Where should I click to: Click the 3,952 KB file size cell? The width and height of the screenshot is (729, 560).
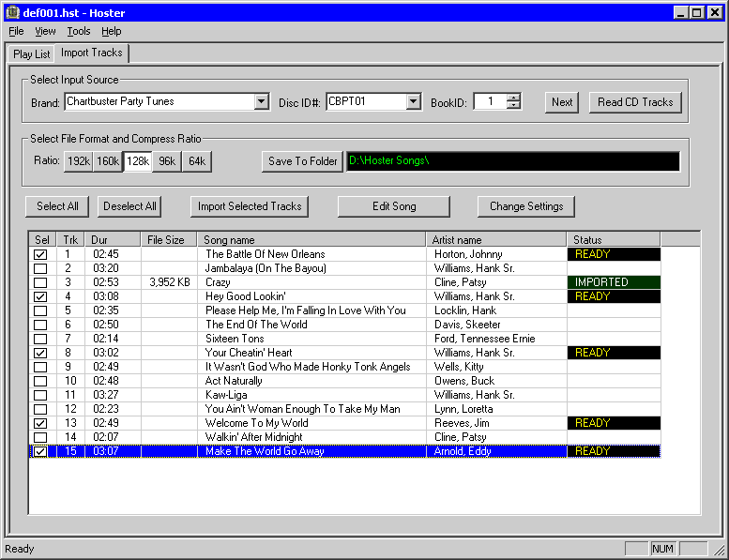(x=170, y=282)
